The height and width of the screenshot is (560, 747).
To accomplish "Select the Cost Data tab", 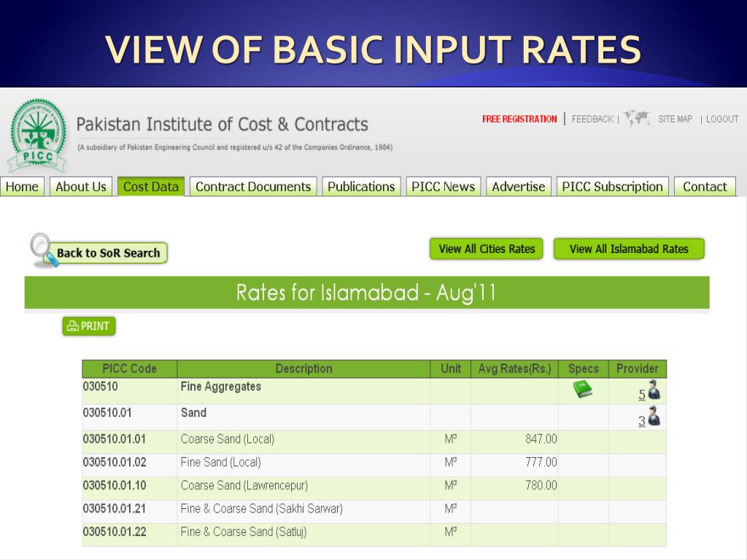I will pos(151,187).
